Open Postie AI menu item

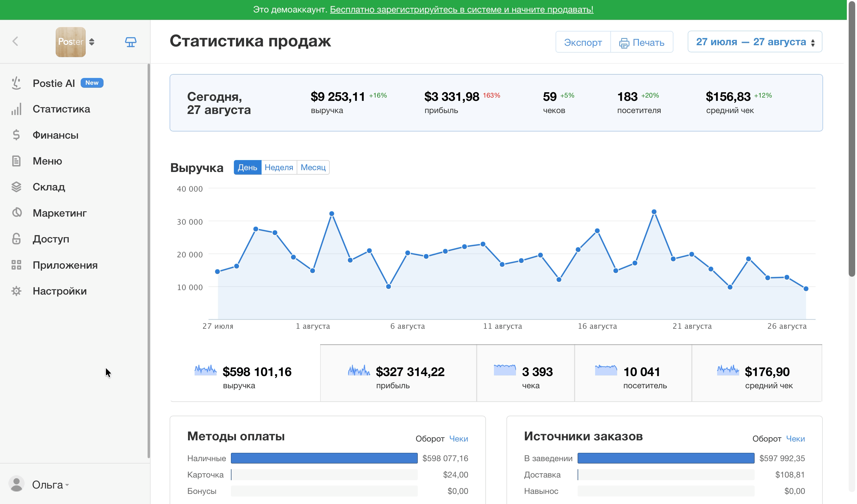tap(54, 83)
